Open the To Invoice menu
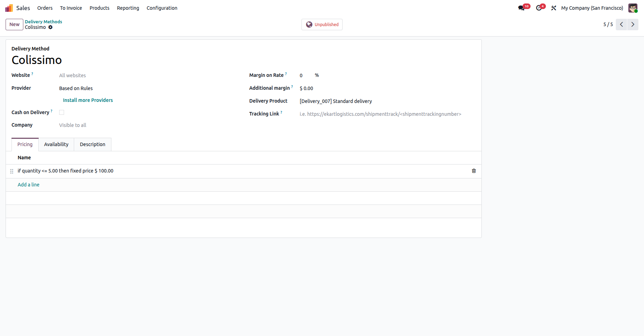 click(71, 8)
